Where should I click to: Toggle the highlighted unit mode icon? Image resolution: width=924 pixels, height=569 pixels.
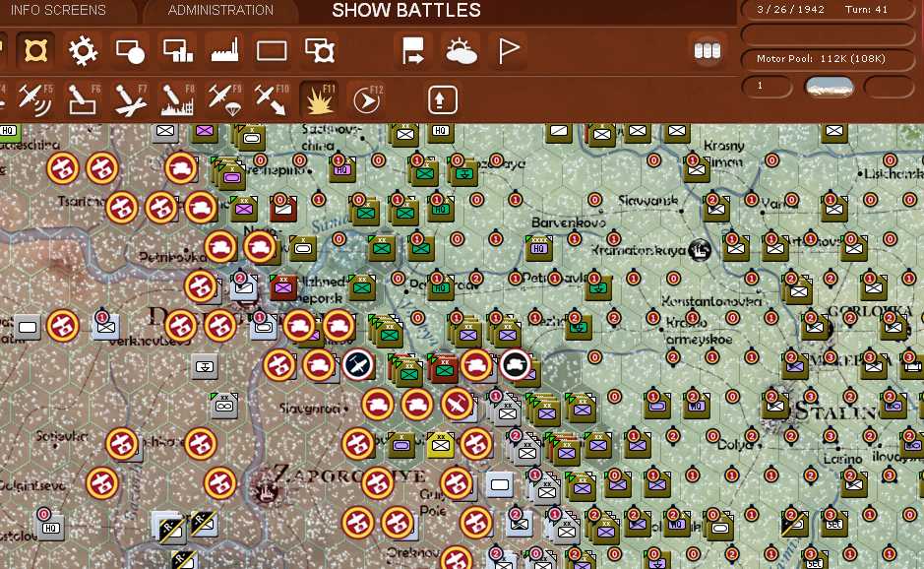36,50
